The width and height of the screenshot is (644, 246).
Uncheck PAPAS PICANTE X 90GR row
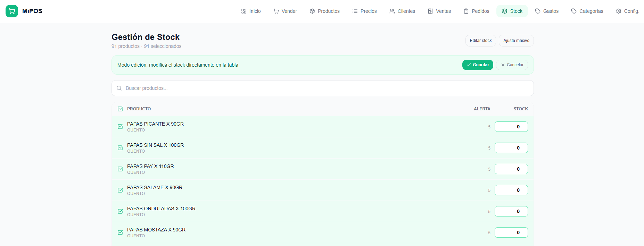click(120, 127)
